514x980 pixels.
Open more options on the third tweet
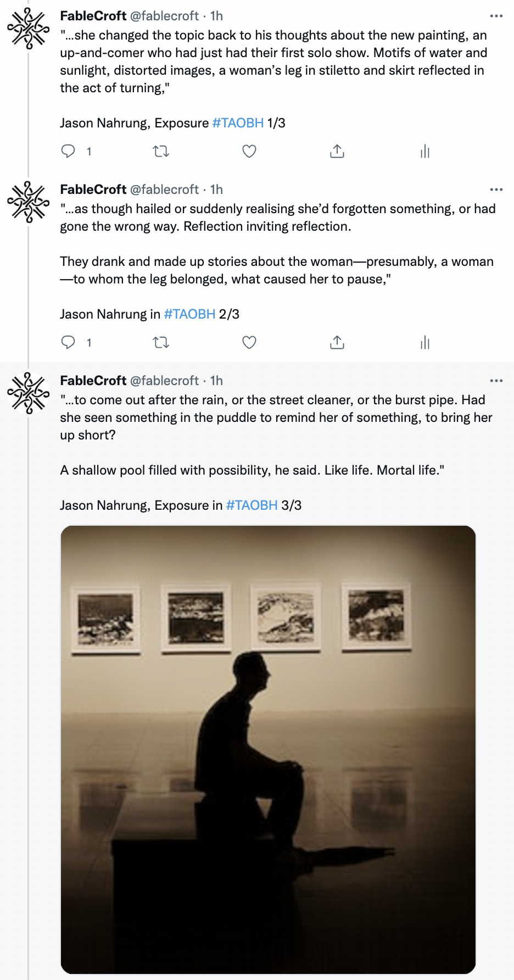click(x=496, y=381)
